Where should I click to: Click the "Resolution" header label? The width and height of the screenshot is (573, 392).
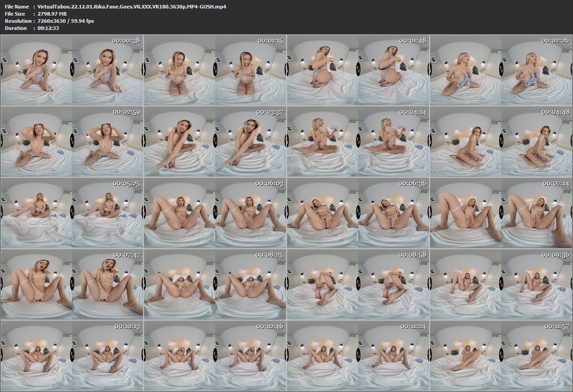click(x=18, y=21)
